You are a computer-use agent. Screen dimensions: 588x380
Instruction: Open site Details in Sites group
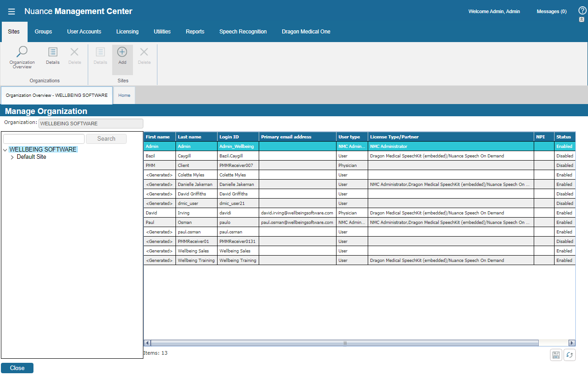click(x=100, y=56)
